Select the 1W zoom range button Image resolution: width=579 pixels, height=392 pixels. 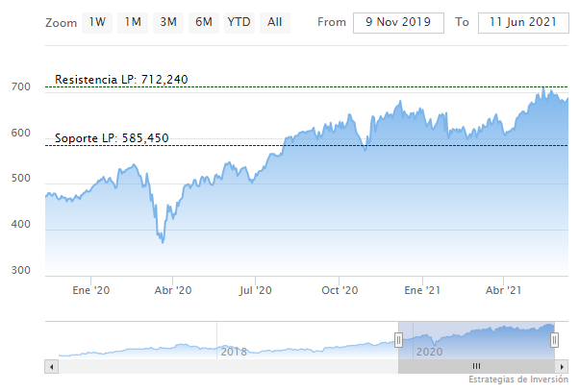97,21
